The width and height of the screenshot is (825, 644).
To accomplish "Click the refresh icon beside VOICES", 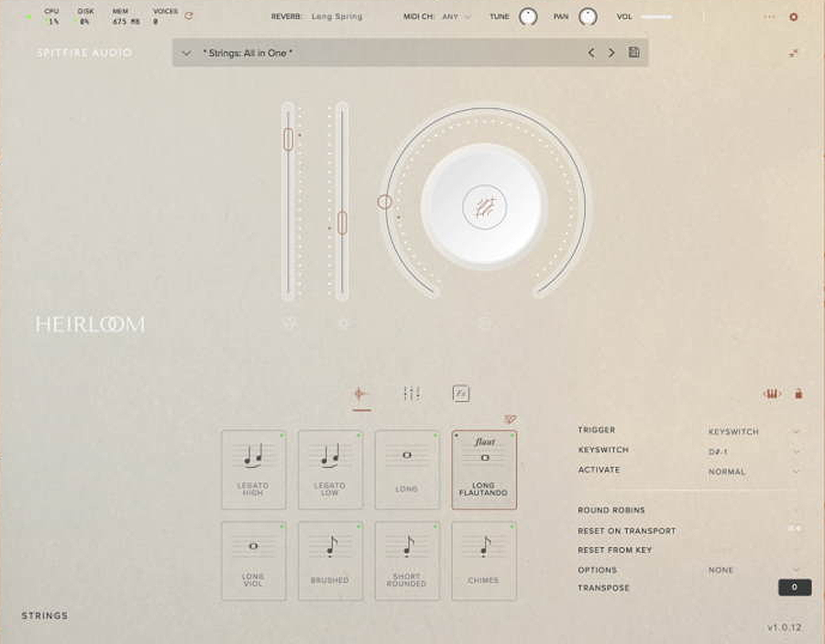I will point(189,16).
